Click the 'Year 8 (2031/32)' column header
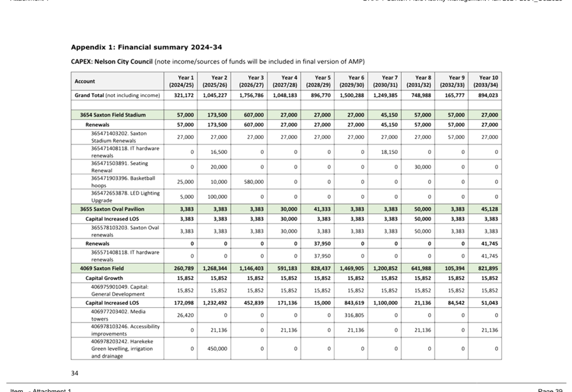Screen dimensions: 572x392 pos(419,81)
